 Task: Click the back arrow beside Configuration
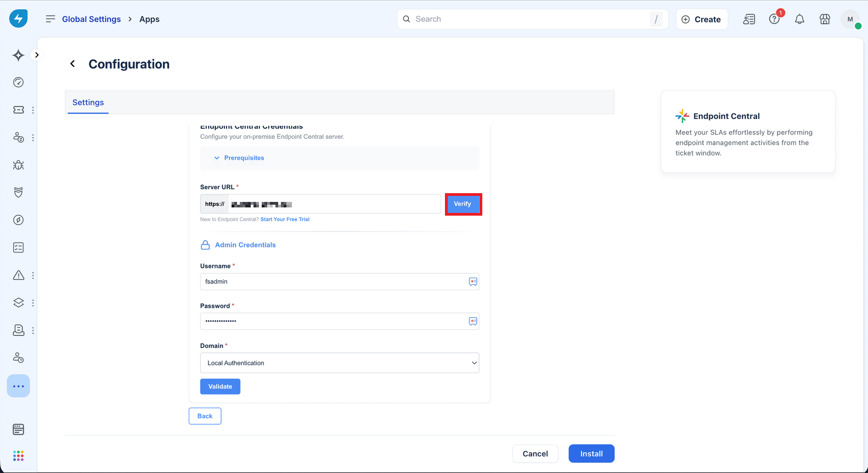pos(72,64)
